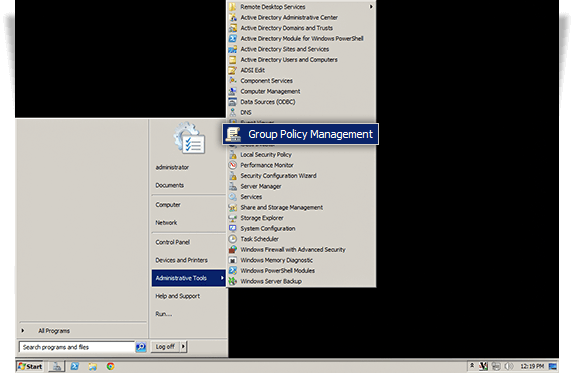
Task: Click the ADSI Edit icon
Action: 232,70
